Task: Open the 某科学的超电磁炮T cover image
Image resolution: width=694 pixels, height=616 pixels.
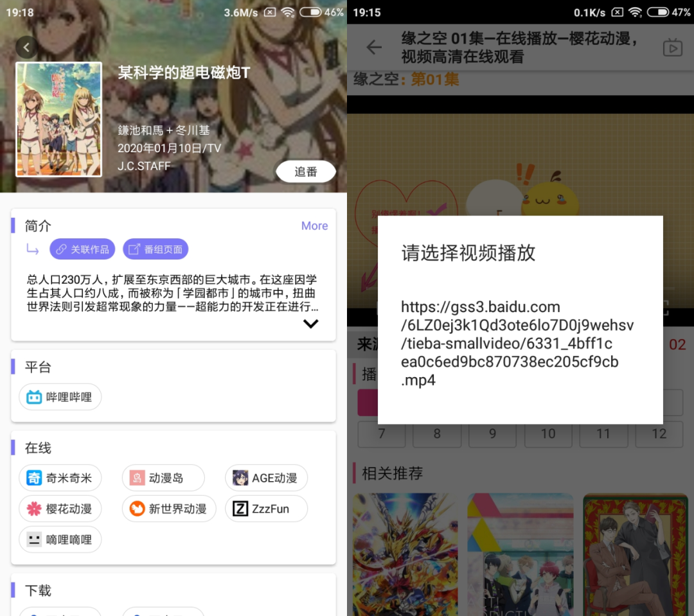Action: tap(59, 119)
